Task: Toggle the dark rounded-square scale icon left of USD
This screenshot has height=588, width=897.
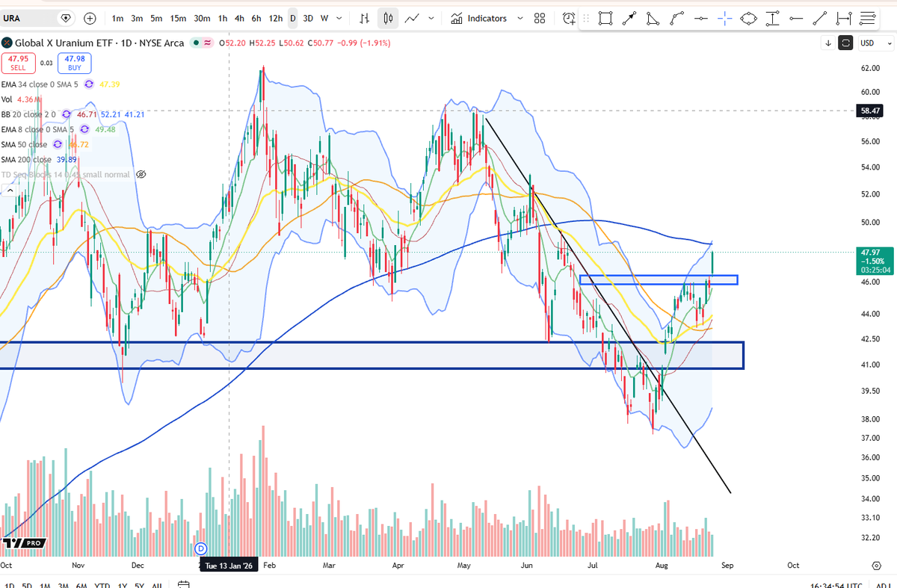Action: point(845,43)
